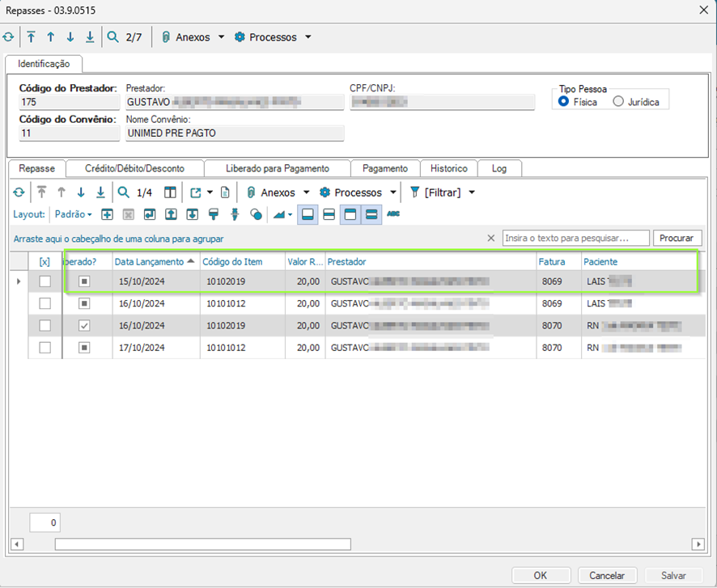Click the Procurar search button
The image size is (717, 588).
pyautogui.click(x=677, y=238)
